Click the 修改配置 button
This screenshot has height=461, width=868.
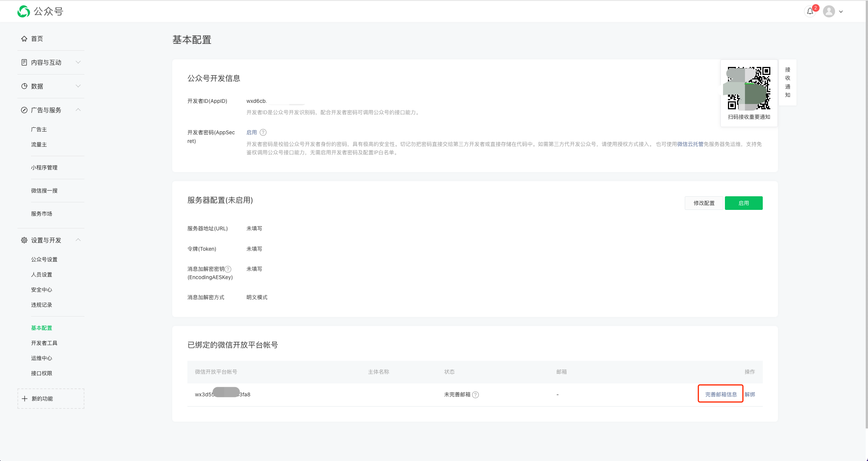tap(704, 203)
